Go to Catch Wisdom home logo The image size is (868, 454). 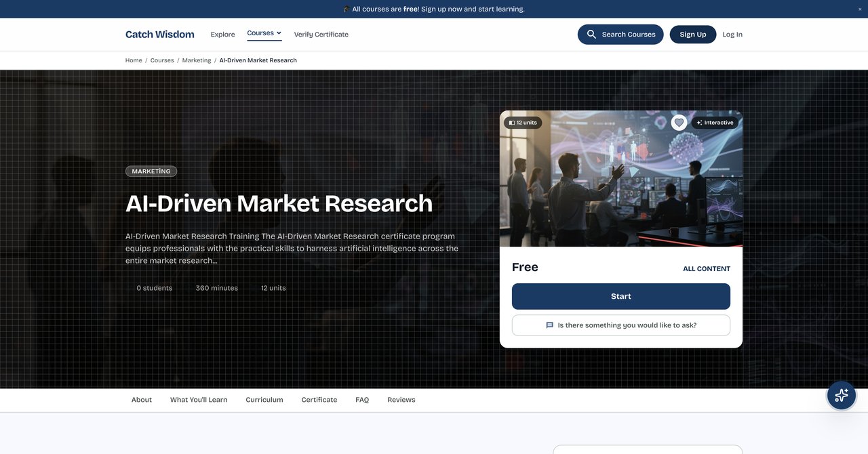pyautogui.click(x=160, y=35)
